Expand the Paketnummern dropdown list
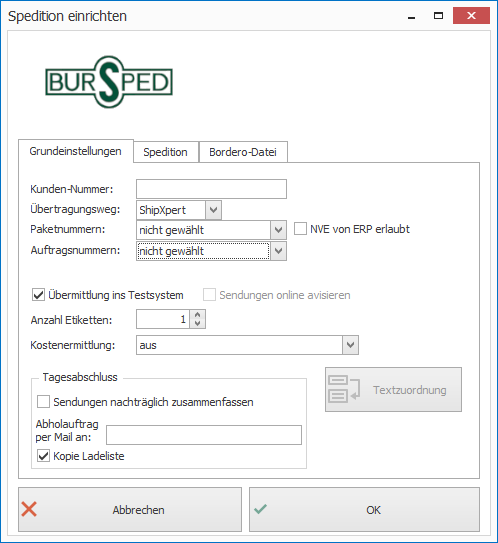 click(278, 230)
